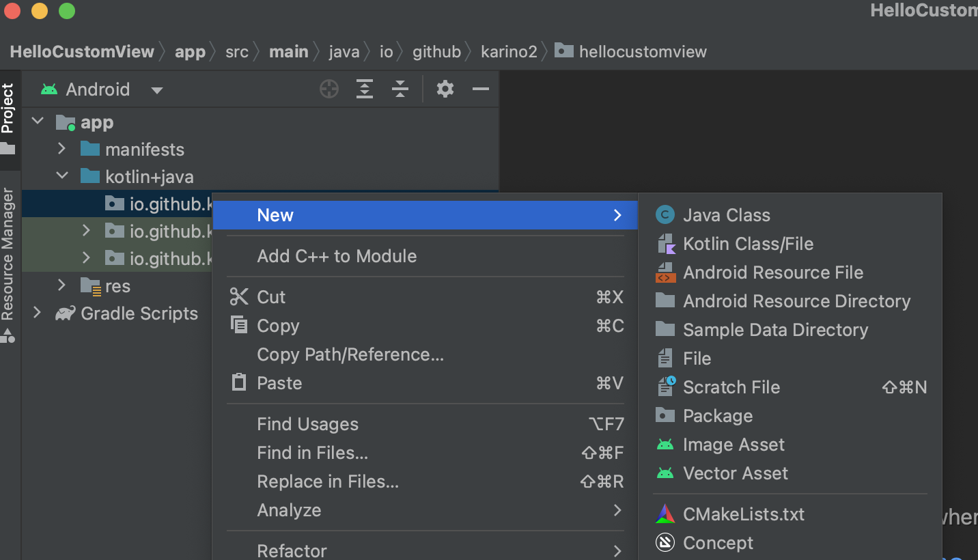
Task: Click the Cut scissors icon
Action: [x=239, y=297]
